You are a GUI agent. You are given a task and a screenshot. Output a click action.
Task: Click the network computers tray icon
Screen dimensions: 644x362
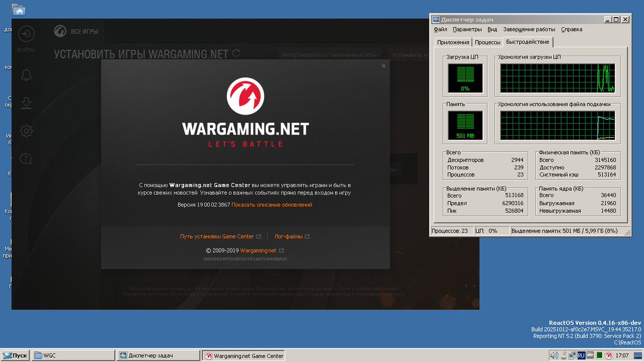(x=572, y=355)
